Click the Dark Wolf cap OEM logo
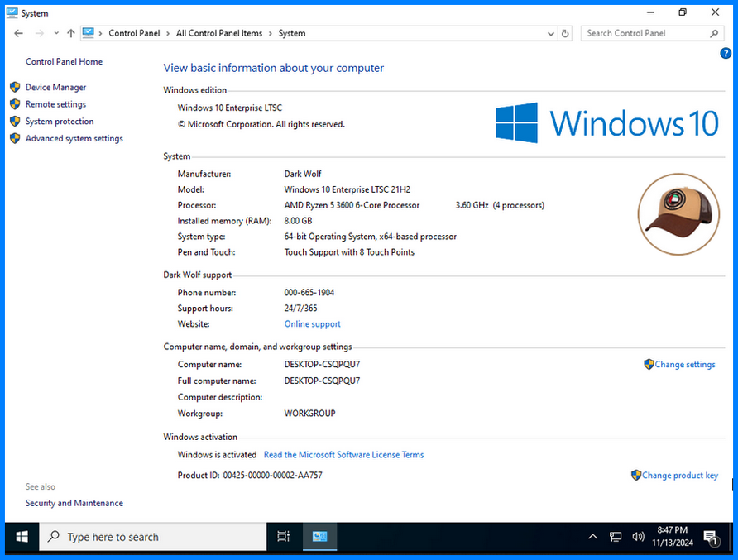Image resolution: width=738 pixels, height=560 pixels. (678, 214)
